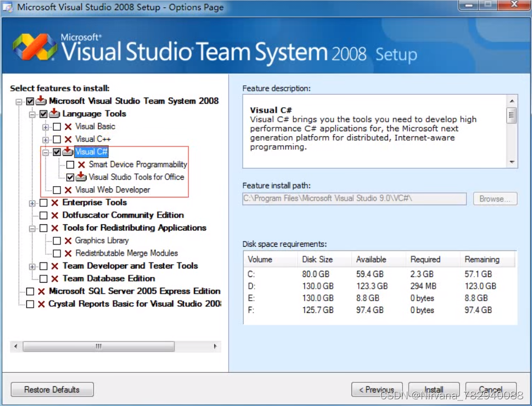Tick Tools for Redistributing Applications checkbox
This screenshot has width=532, height=406.
[43, 228]
